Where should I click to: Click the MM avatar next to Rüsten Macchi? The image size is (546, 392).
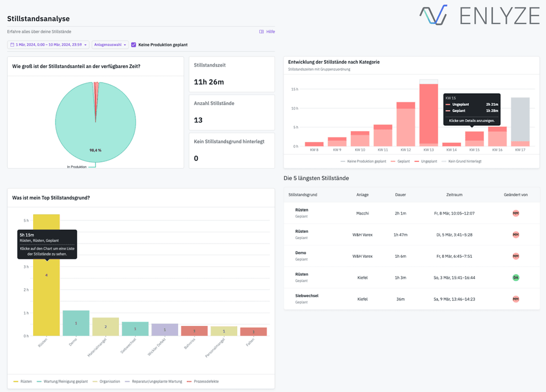(x=515, y=213)
